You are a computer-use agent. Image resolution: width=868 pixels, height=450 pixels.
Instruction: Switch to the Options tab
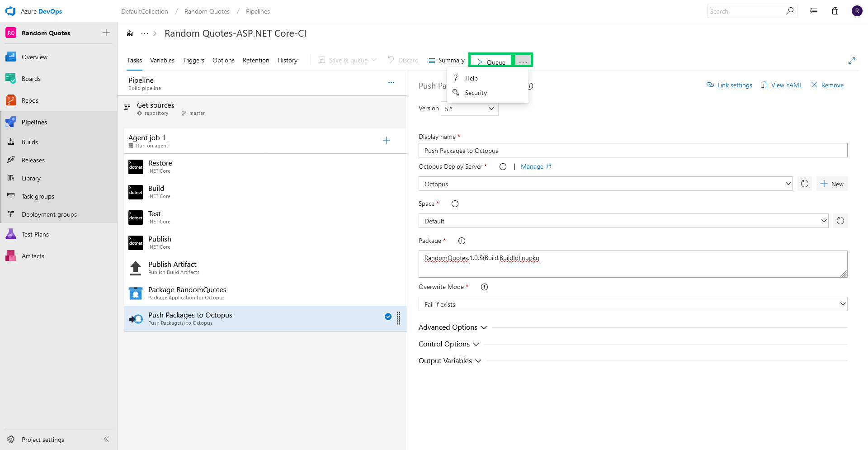[x=223, y=60]
